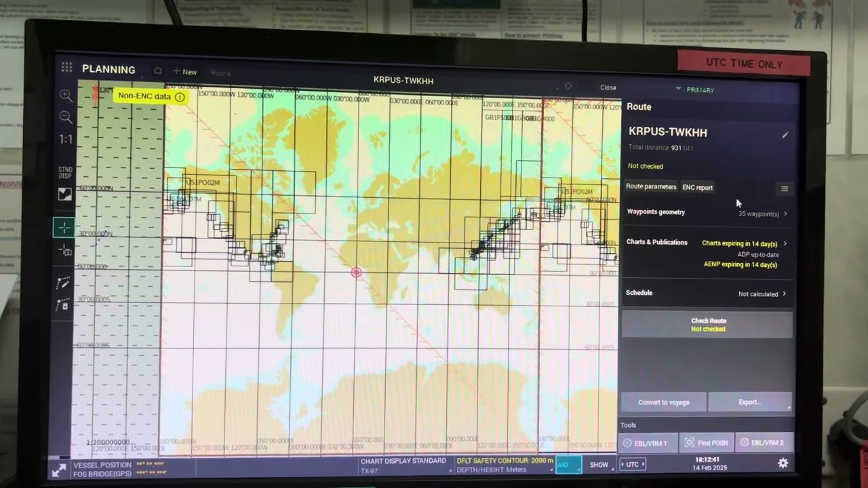This screenshot has height=488, width=868.
Task: Toggle the AIO overlay button
Action: coord(568,465)
